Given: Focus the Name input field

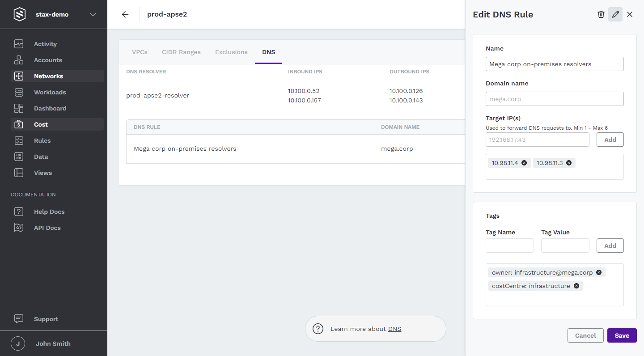Looking at the screenshot, I should (555, 64).
